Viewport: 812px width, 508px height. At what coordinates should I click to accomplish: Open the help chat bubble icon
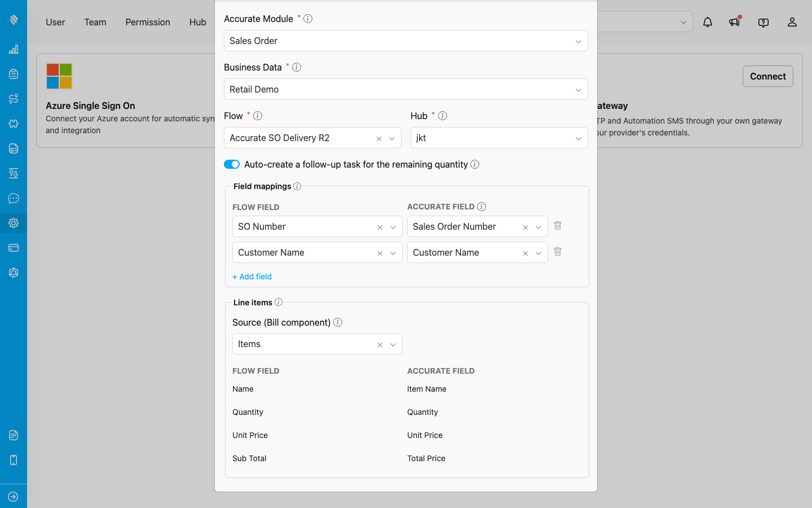coord(764,23)
